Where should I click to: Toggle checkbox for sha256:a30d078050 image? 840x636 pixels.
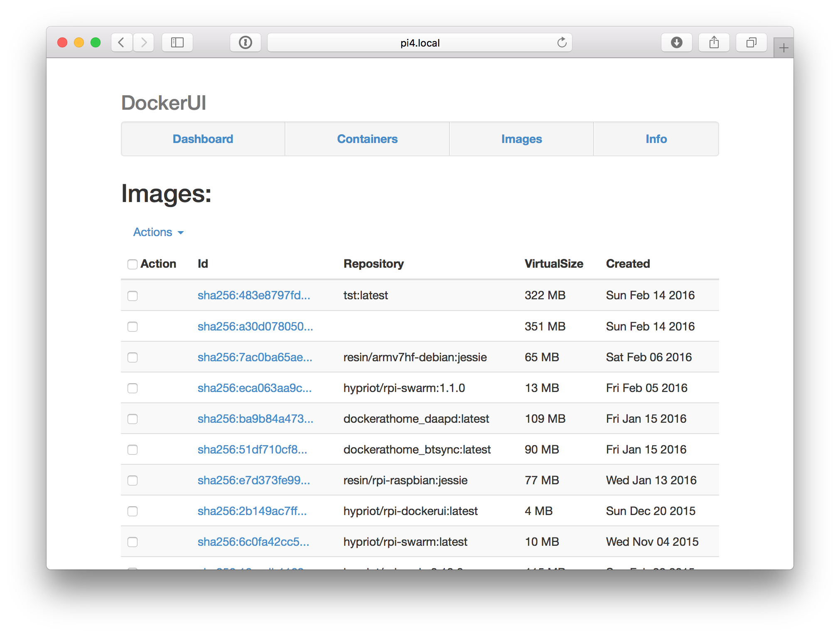click(132, 327)
